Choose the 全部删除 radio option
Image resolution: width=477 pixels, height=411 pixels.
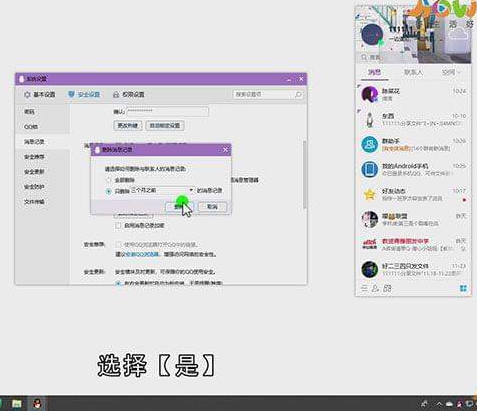point(108,180)
